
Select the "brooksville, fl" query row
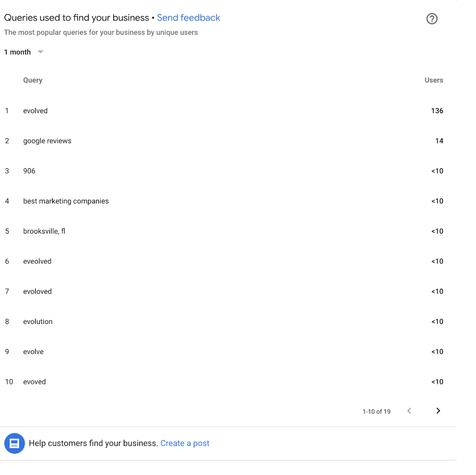(x=224, y=231)
